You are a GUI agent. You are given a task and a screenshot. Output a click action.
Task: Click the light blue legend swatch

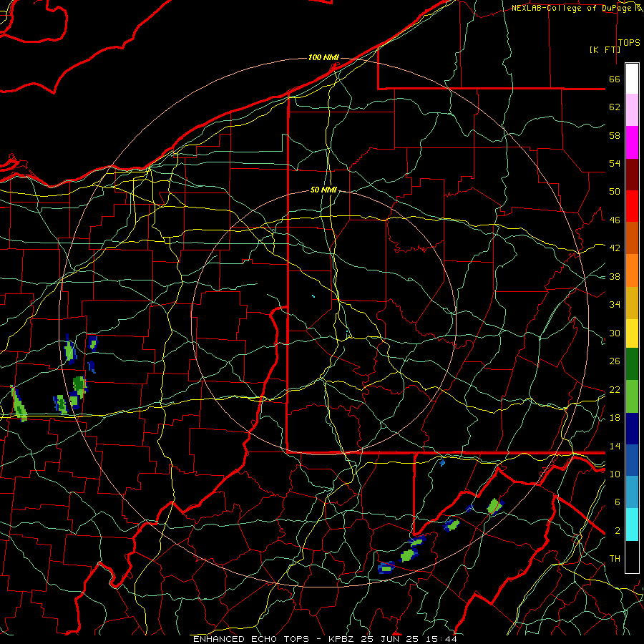(632, 492)
